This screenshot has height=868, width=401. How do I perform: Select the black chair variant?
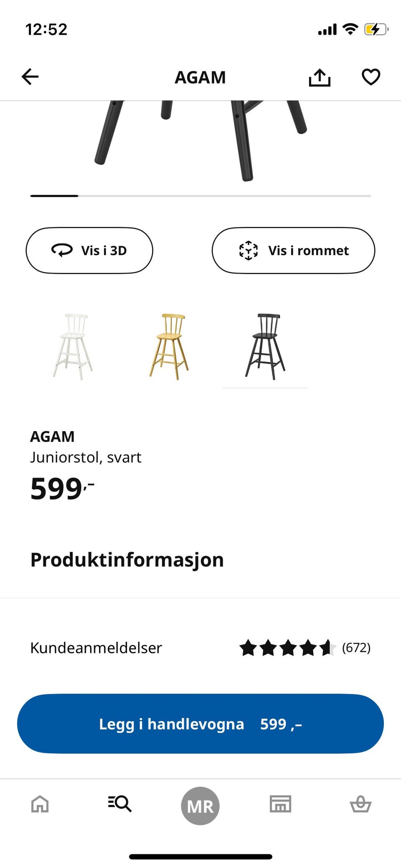click(x=265, y=347)
